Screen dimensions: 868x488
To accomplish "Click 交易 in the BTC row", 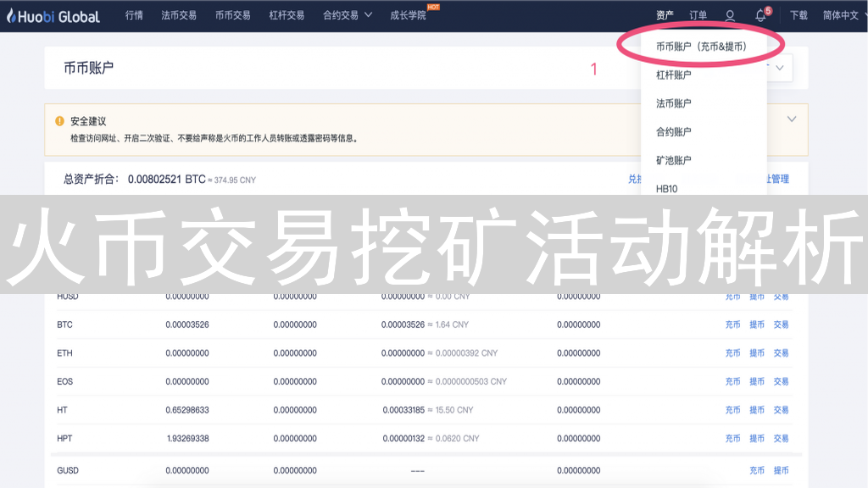I will click(x=781, y=324).
